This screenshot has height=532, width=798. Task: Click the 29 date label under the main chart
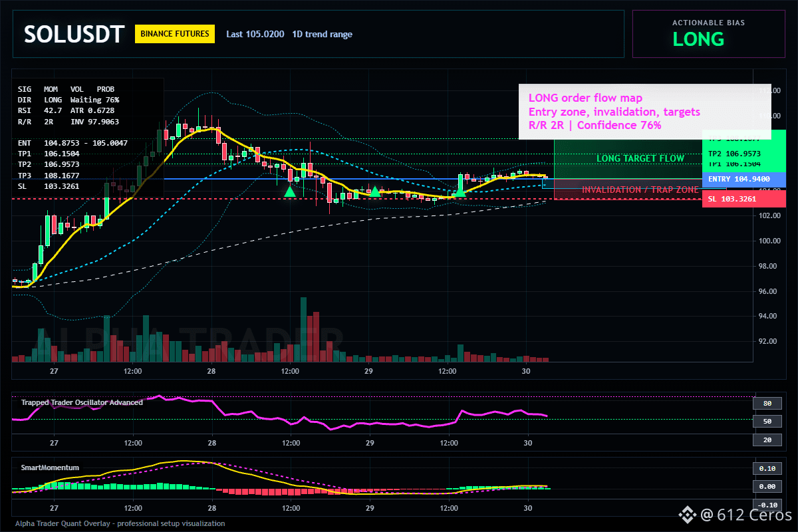(x=369, y=372)
